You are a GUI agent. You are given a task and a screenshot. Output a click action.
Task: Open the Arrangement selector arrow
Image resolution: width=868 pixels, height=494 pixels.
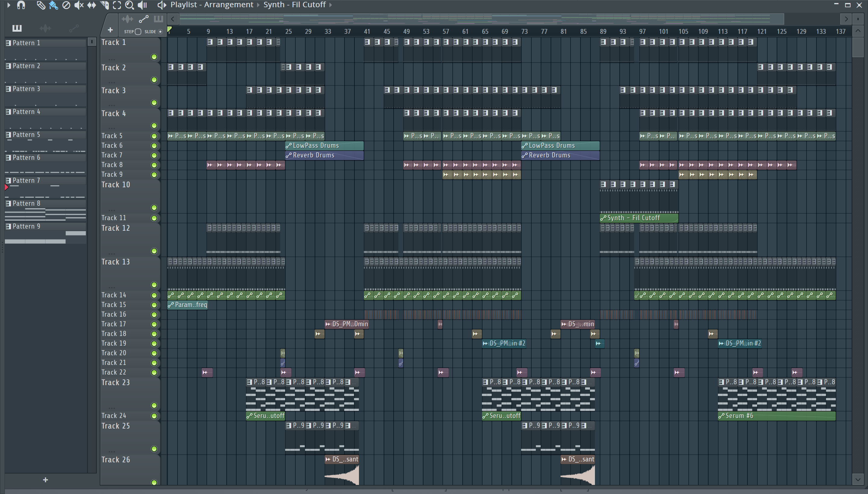[x=258, y=5]
